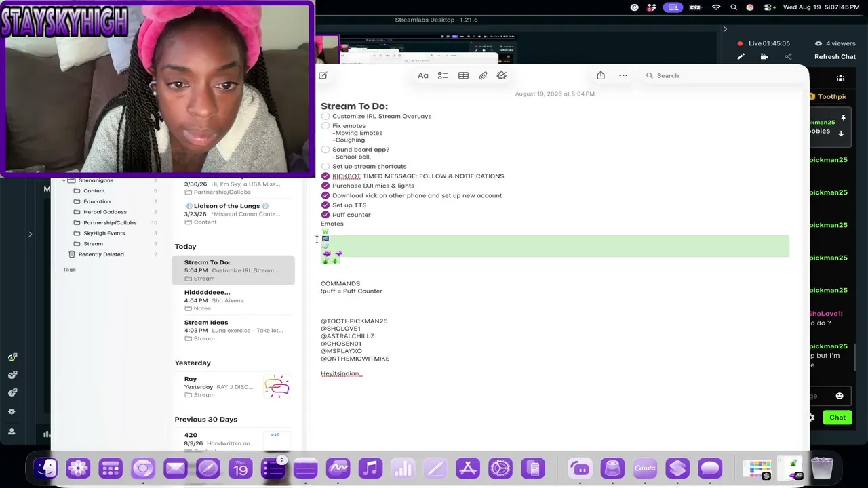Uncheck Puff counter item
The height and width of the screenshot is (488, 868).
click(325, 214)
